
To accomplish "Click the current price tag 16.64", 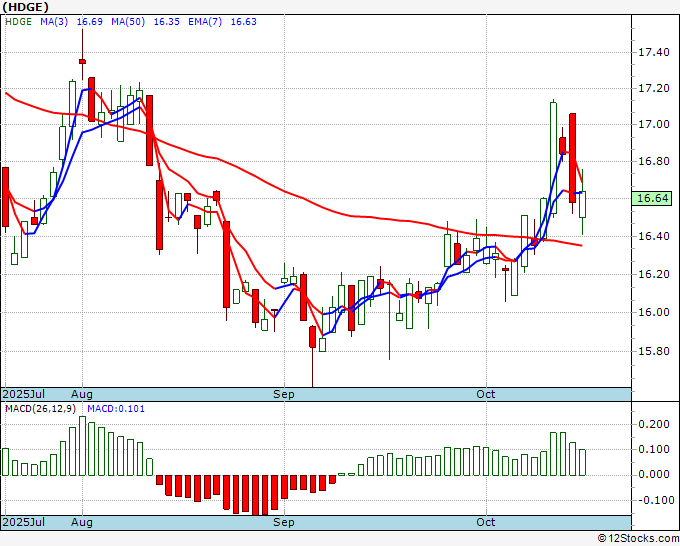I will [652, 198].
